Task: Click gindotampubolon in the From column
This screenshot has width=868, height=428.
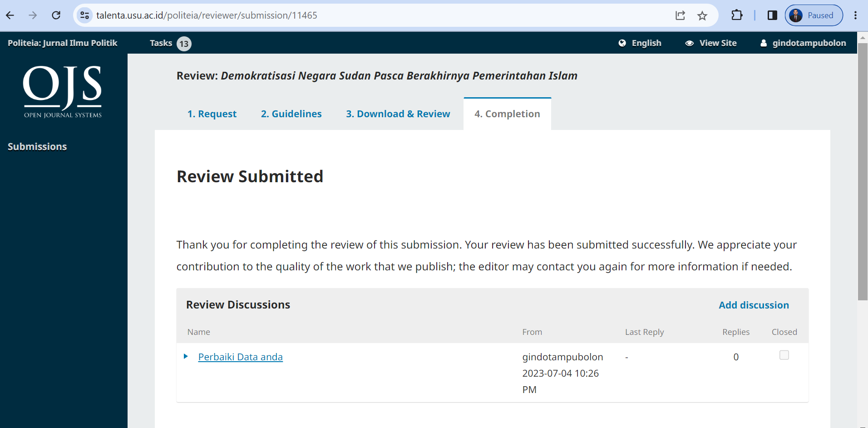Action: [x=562, y=357]
